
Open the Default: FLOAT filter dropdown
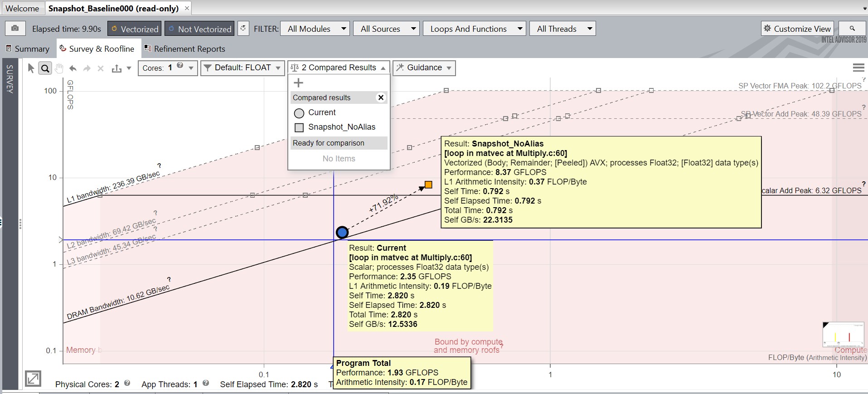click(x=242, y=68)
